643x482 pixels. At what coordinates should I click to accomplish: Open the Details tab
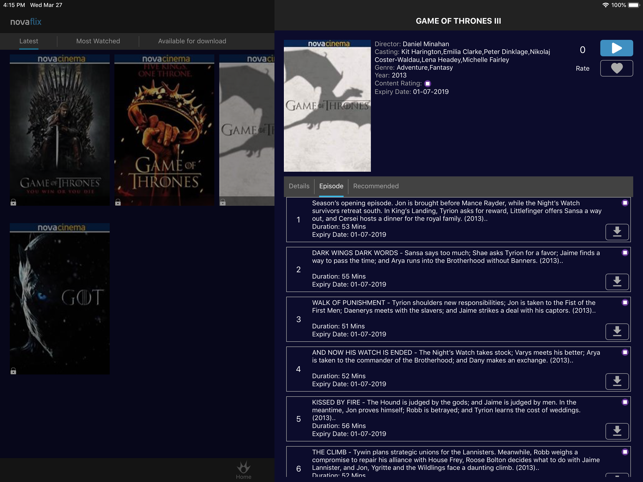pyautogui.click(x=299, y=186)
